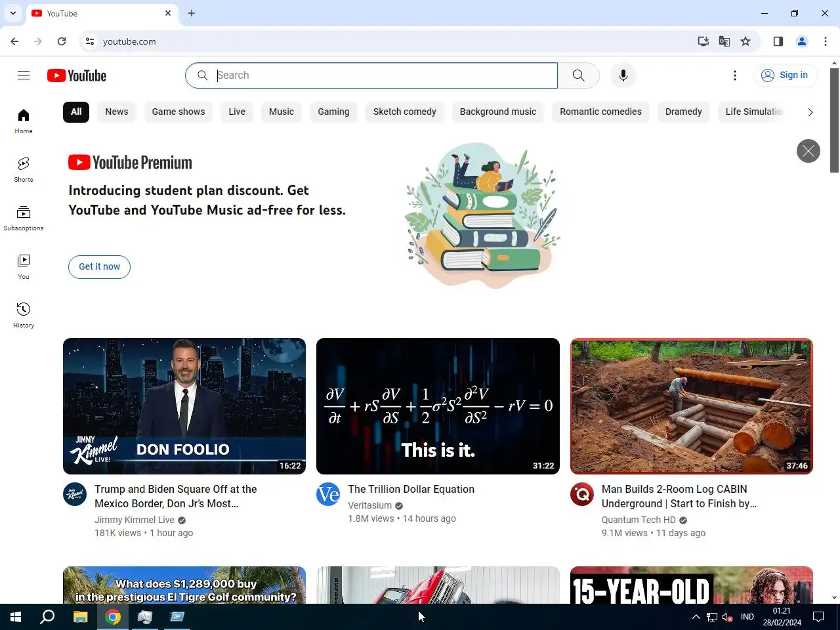Translate this page icon

point(724,41)
